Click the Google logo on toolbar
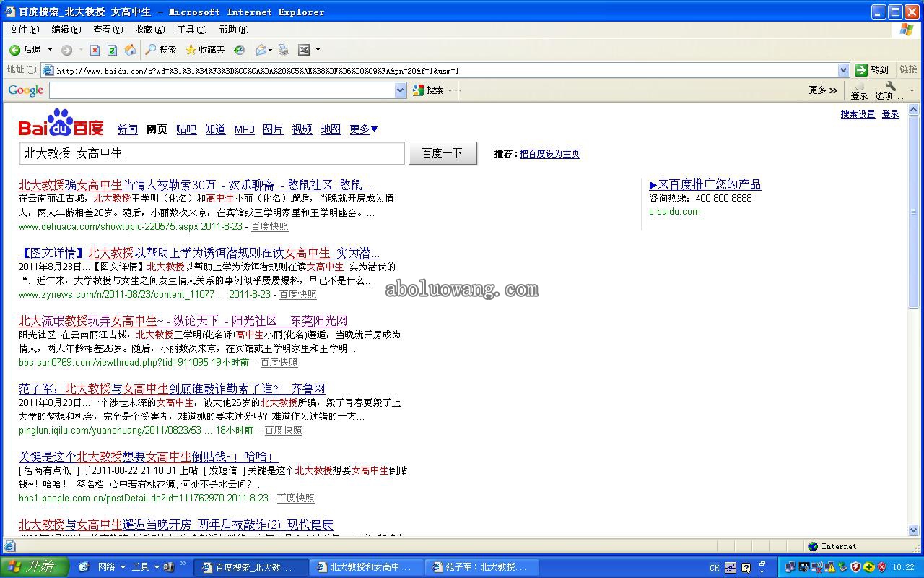The image size is (924, 578). click(x=26, y=90)
